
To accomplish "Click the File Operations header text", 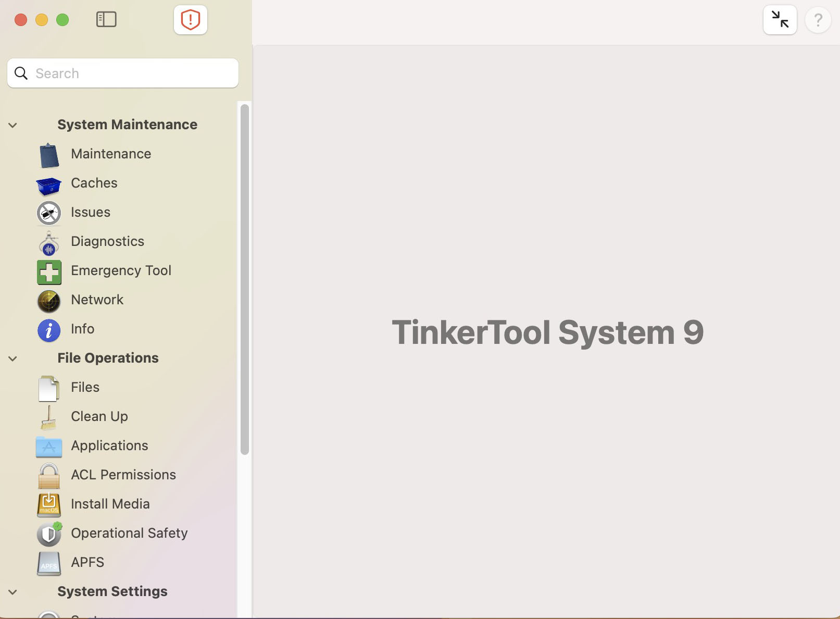I will [x=108, y=358].
